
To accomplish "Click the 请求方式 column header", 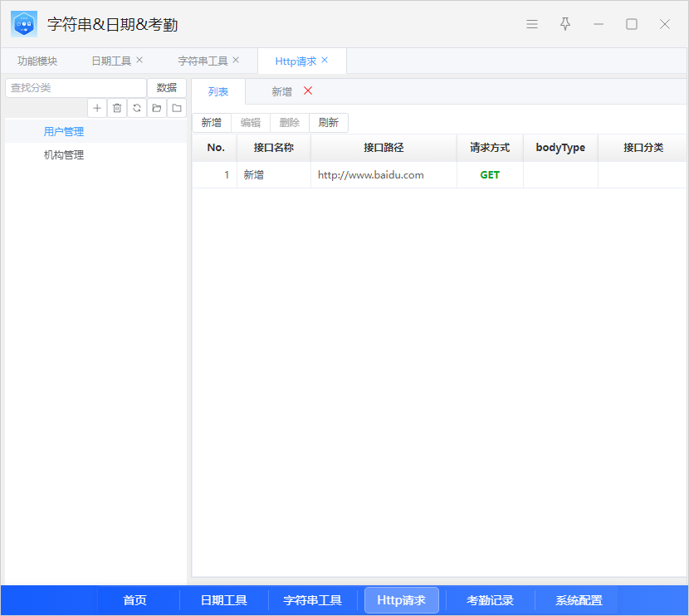I will click(x=490, y=148).
